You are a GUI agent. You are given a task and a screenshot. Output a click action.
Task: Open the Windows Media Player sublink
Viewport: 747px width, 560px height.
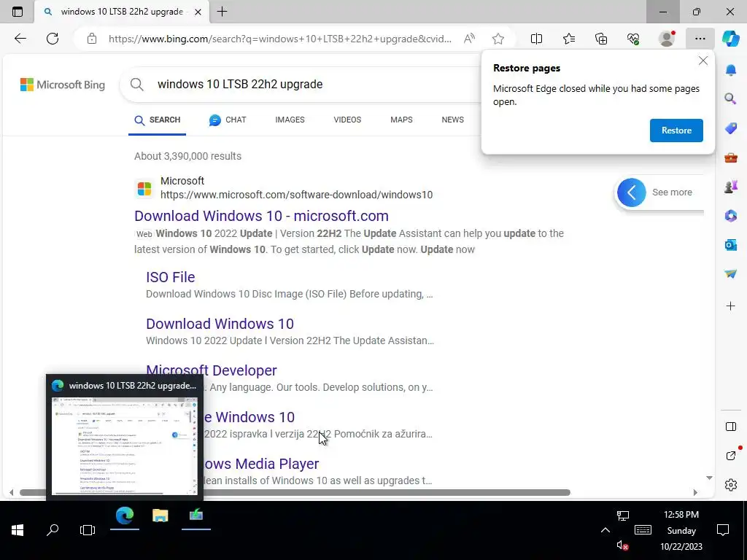click(x=261, y=464)
